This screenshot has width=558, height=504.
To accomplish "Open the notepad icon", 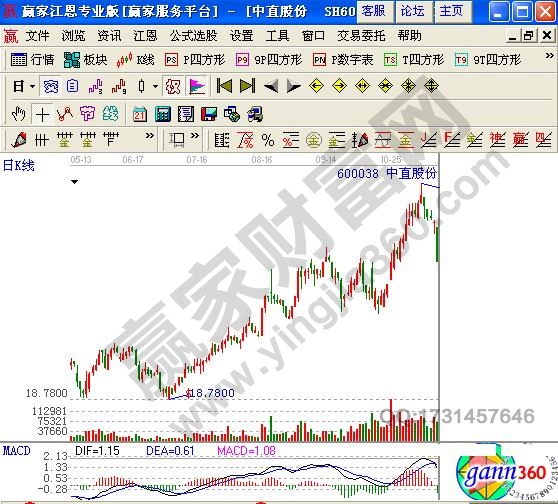I will click(x=186, y=114).
